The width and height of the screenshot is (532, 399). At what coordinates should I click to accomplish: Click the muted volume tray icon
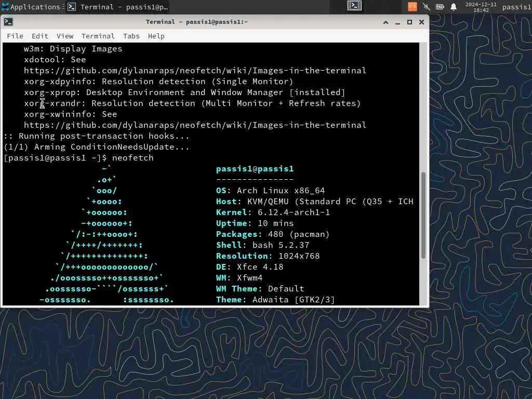427,7
